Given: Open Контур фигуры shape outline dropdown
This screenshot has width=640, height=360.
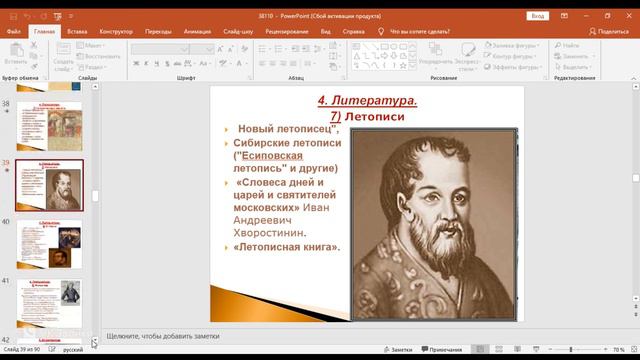Looking at the screenshot, I should [x=510, y=56].
